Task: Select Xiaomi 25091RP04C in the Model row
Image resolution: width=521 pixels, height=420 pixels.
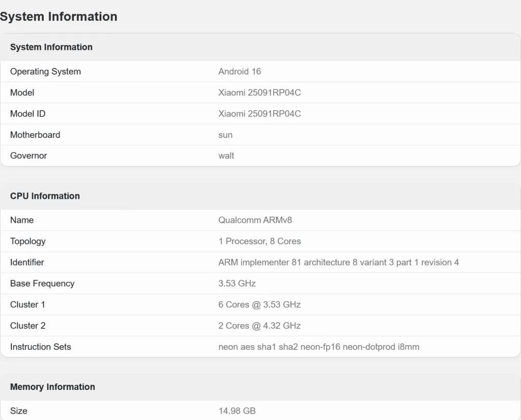Action: coord(259,93)
